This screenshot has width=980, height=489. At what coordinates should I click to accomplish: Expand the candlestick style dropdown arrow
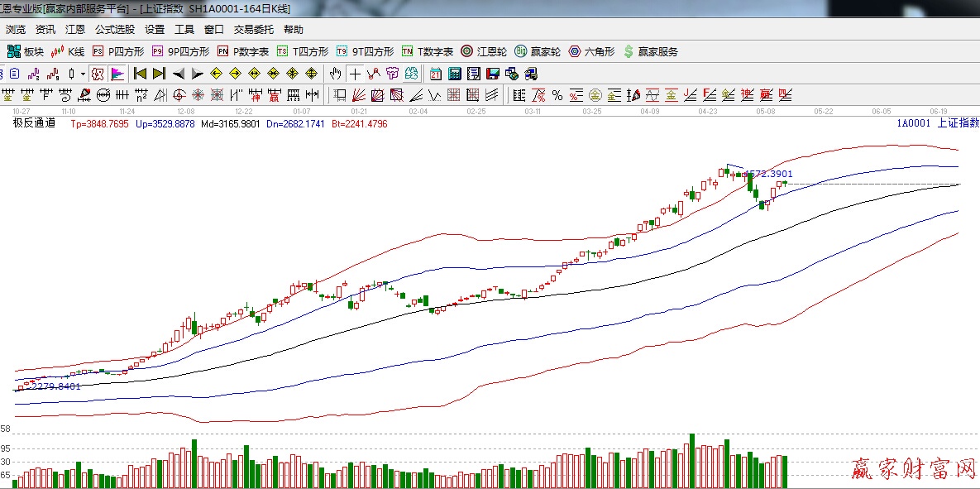coord(83,74)
